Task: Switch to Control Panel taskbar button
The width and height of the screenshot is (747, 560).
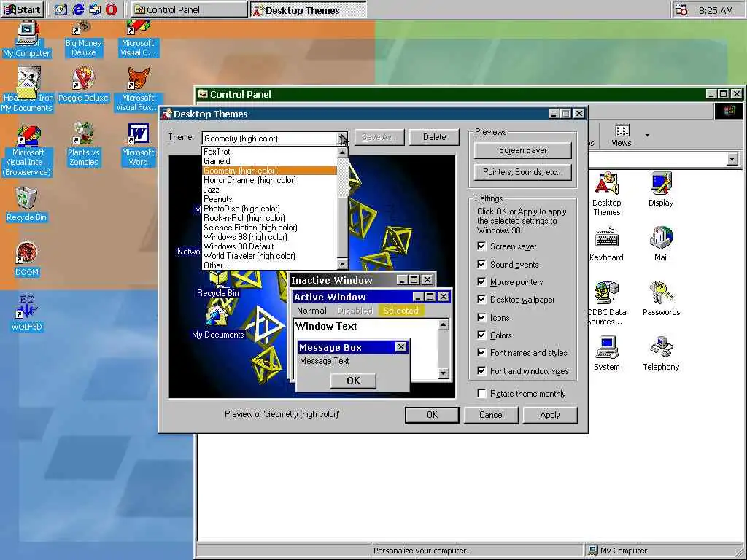Action: coord(189,9)
